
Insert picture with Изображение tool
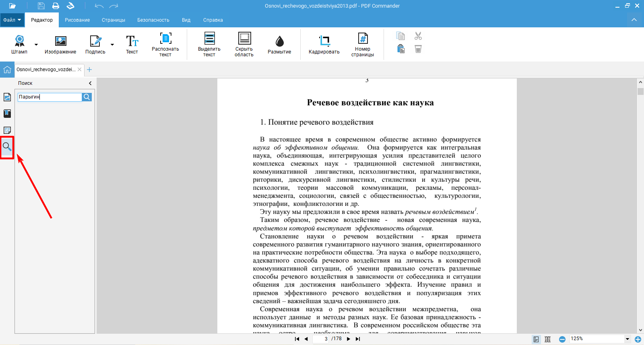tap(60, 44)
